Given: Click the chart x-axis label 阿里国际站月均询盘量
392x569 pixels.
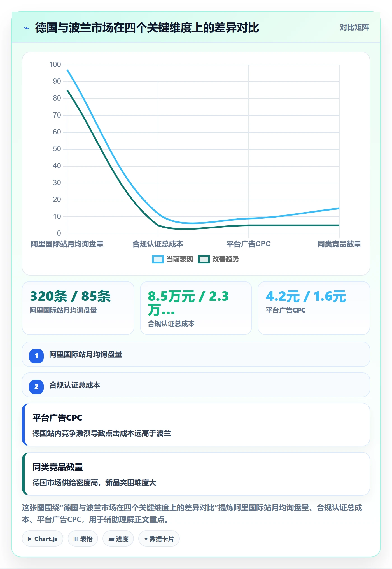Looking at the screenshot, I should [67, 244].
